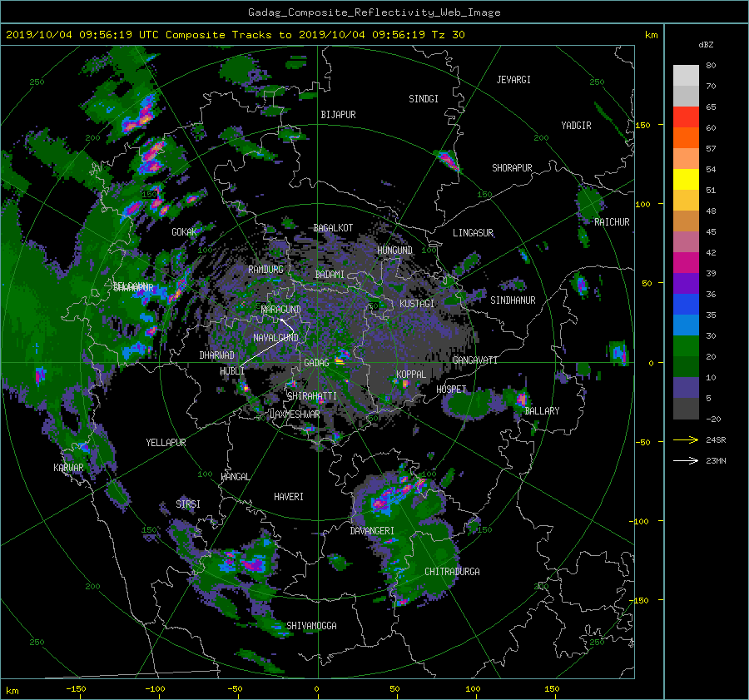This screenshot has width=749, height=700.
Task: Select the 80 dBZ light-gray legend swatch
Action: (686, 75)
